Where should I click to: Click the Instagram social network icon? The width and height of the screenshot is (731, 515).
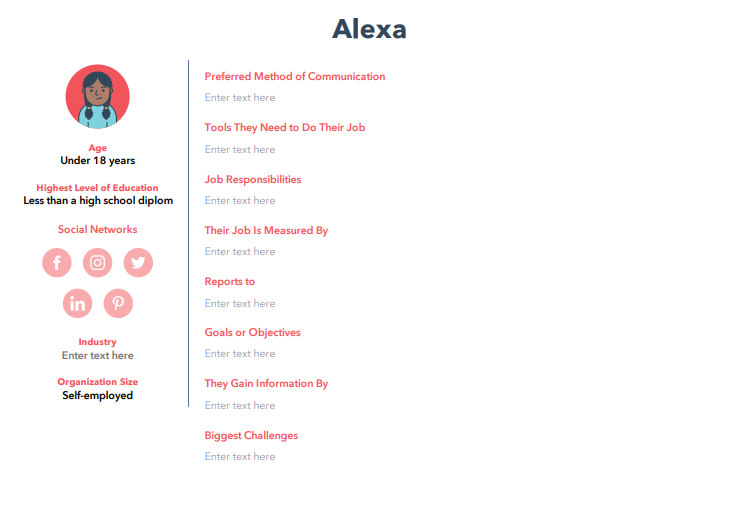tap(97, 263)
